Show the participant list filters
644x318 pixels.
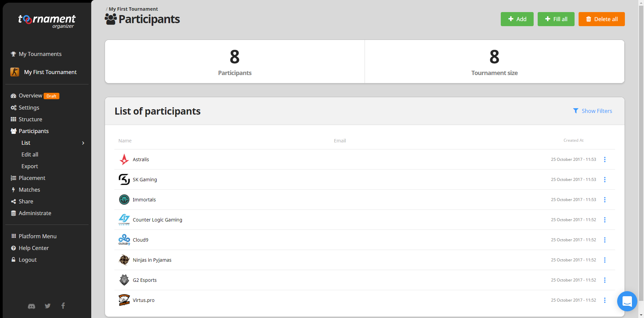592,111
